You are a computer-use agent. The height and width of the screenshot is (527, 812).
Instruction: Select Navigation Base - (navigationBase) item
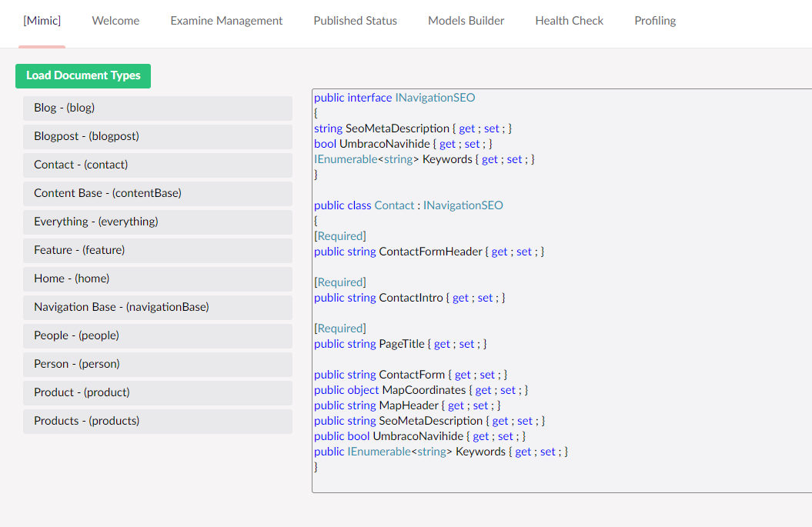click(158, 307)
